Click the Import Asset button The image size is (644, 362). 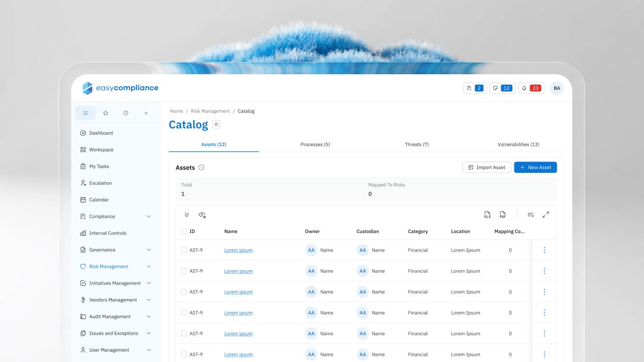487,168
